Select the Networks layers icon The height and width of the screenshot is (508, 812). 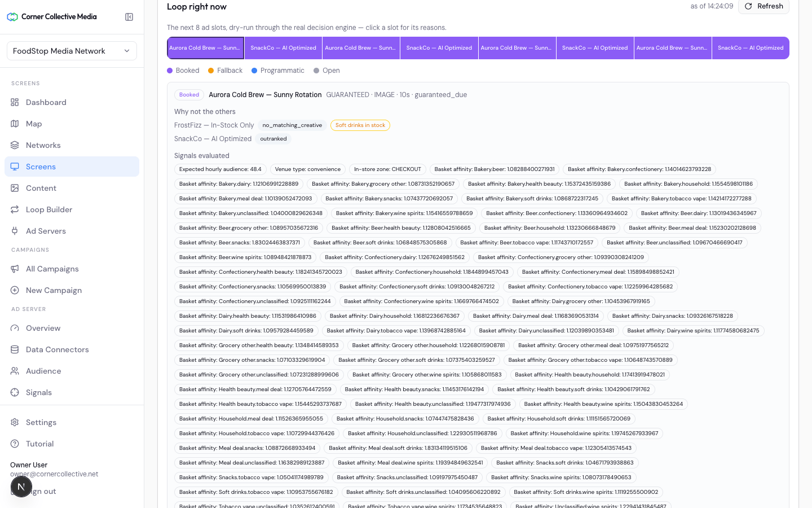click(15, 145)
